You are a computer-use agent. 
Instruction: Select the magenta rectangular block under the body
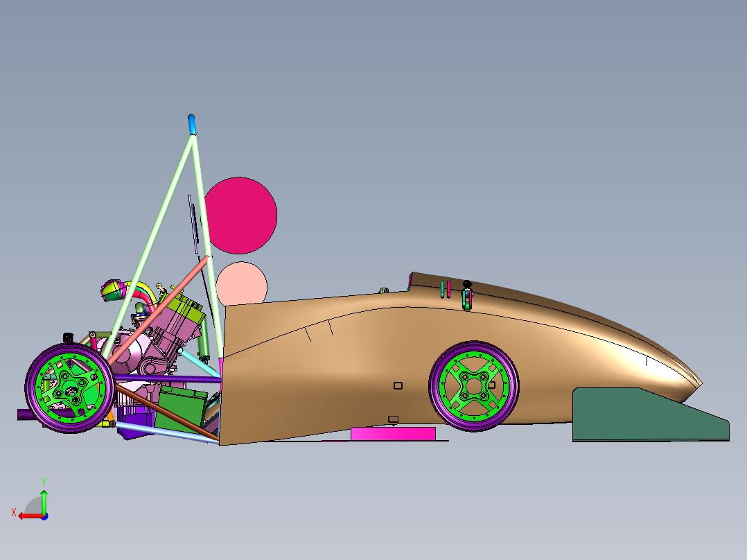click(393, 434)
